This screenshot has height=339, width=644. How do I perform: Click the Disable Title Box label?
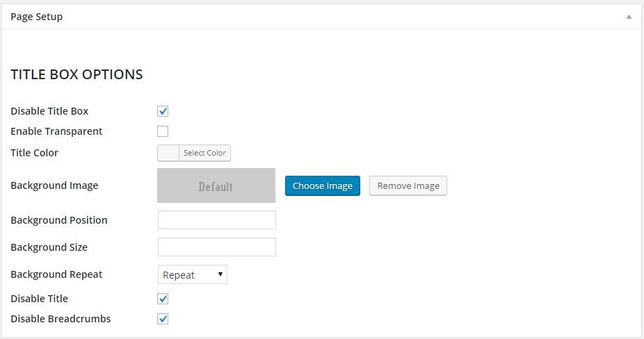49,111
